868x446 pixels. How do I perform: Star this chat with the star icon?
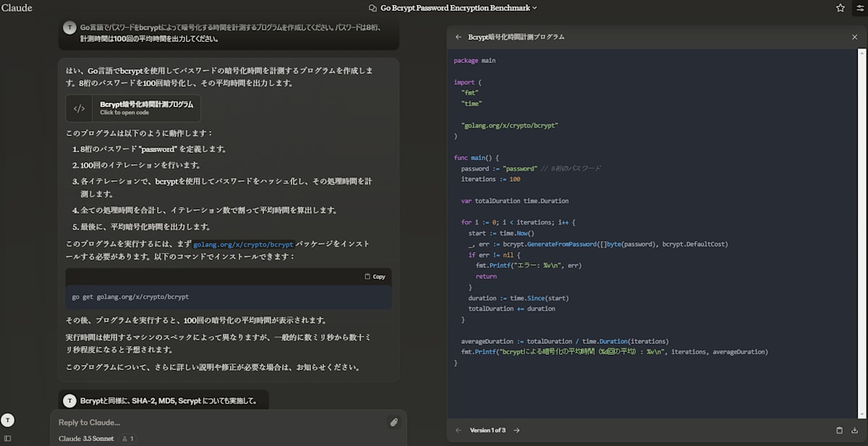pos(840,8)
